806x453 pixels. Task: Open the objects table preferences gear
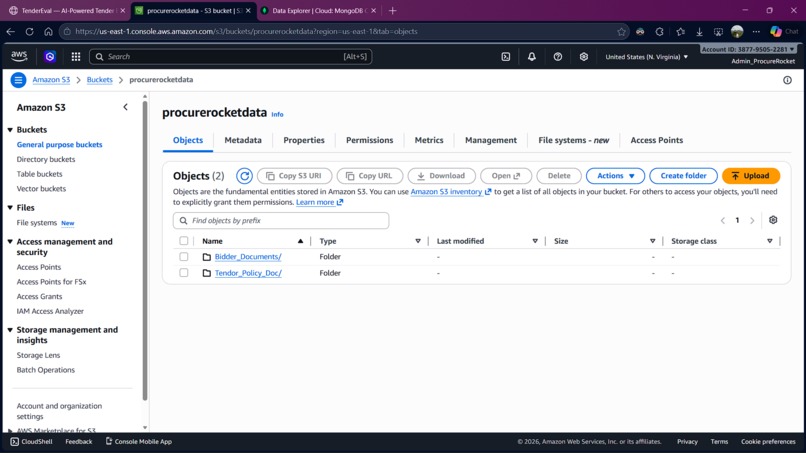tap(773, 220)
